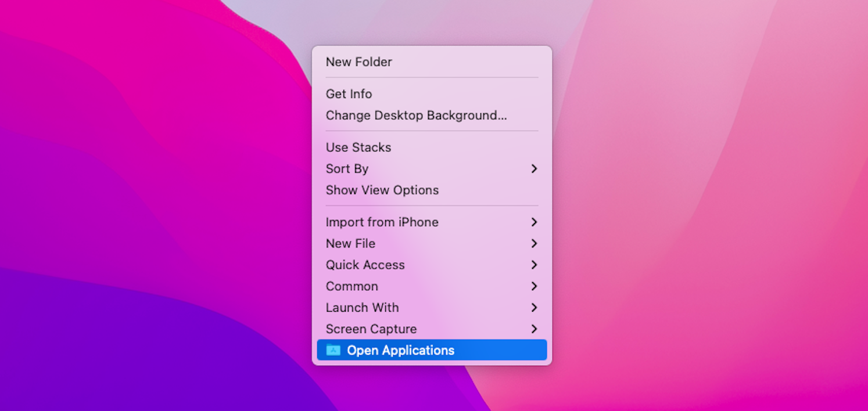868x411 pixels.
Task: Click the Sort By chevron arrow
Action: tap(534, 169)
